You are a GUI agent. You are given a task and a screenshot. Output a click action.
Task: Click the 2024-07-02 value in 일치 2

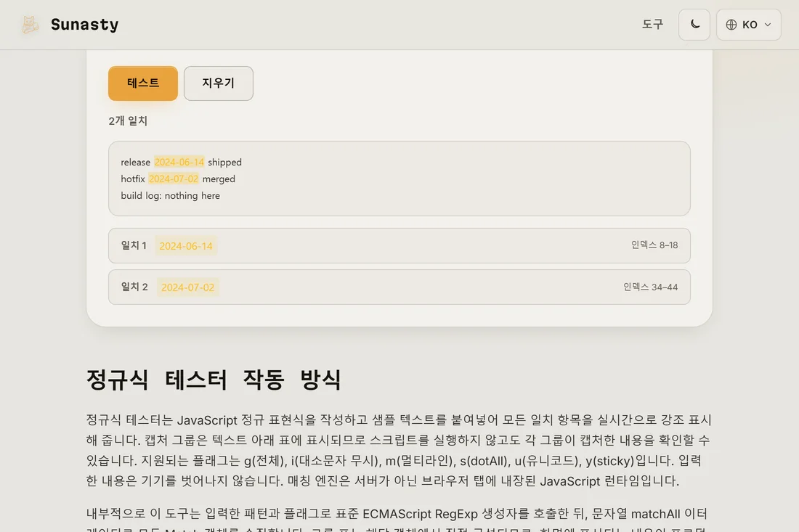(187, 287)
